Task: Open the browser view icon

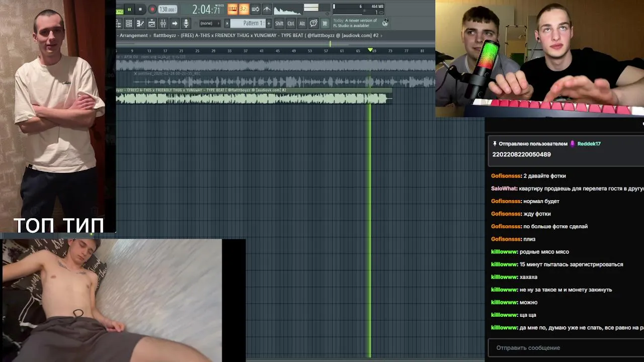Action: (x=151, y=23)
